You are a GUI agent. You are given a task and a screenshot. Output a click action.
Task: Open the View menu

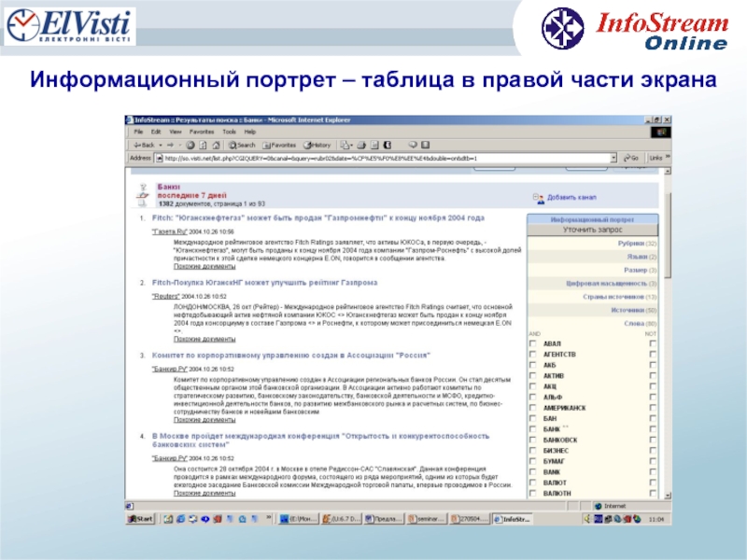click(176, 132)
